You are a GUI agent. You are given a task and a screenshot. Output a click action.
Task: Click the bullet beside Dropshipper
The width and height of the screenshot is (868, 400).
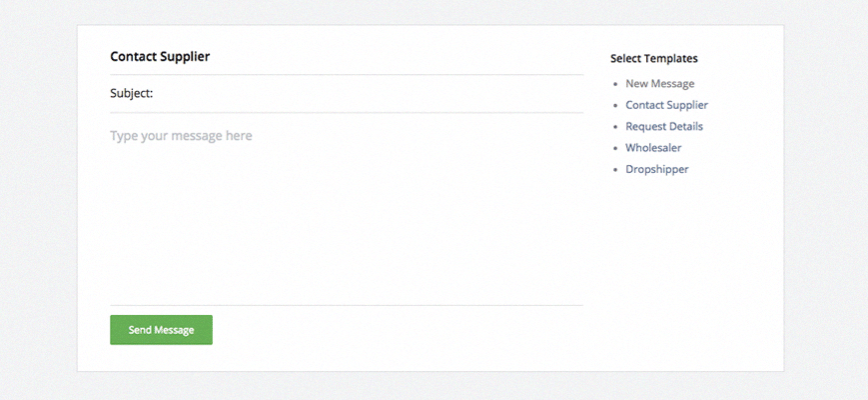[615, 170]
